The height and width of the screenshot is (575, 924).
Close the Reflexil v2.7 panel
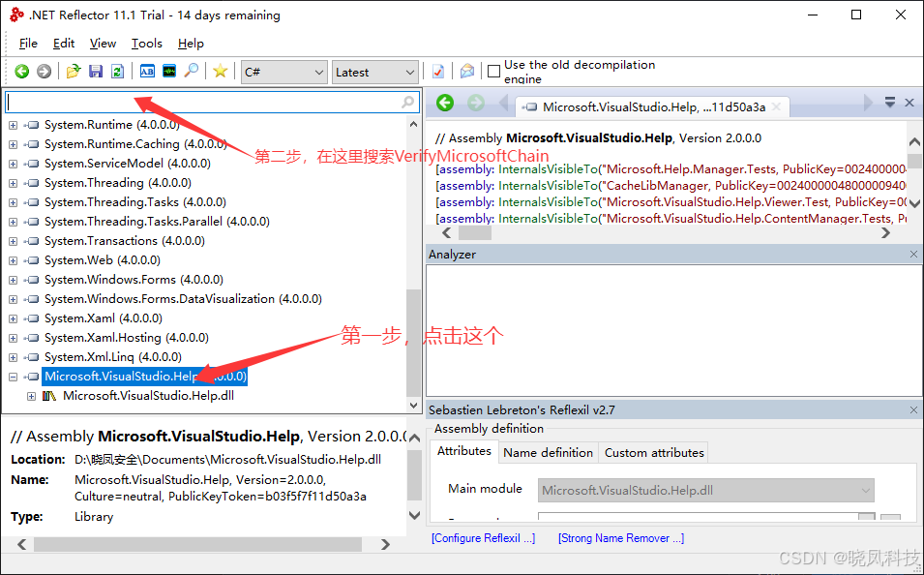coord(914,409)
